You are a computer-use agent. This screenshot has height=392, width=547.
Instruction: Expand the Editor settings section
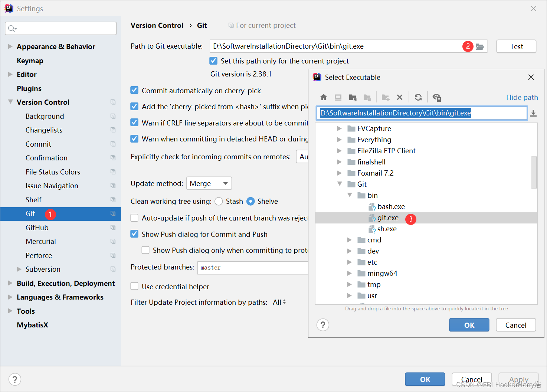tap(10, 74)
